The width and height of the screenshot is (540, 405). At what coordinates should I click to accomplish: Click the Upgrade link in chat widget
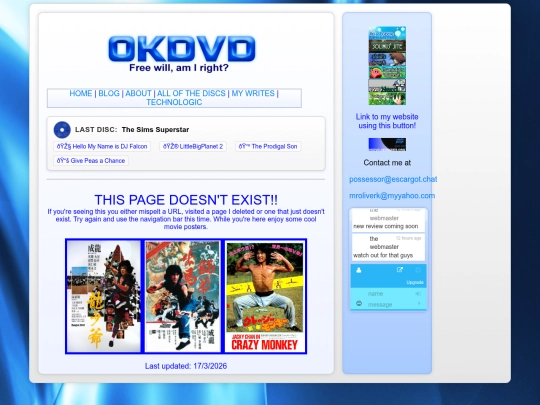pyautogui.click(x=415, y=282)
